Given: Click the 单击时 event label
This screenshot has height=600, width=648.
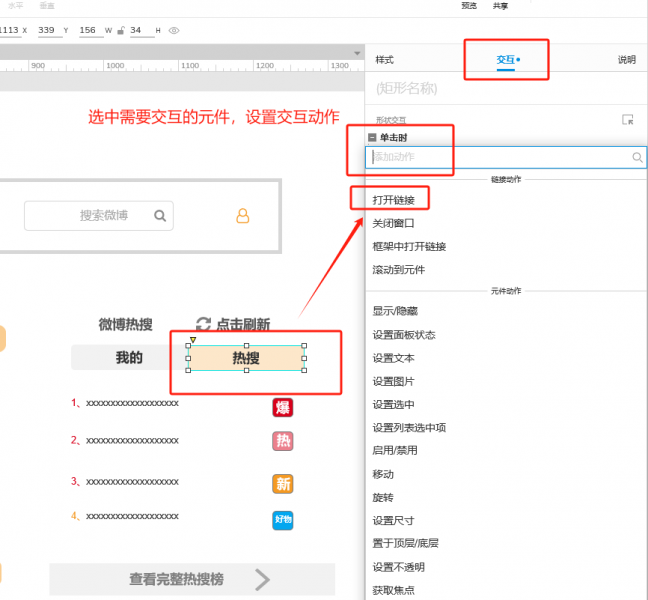Looking at the screenshot, I should tap(393, 138).
